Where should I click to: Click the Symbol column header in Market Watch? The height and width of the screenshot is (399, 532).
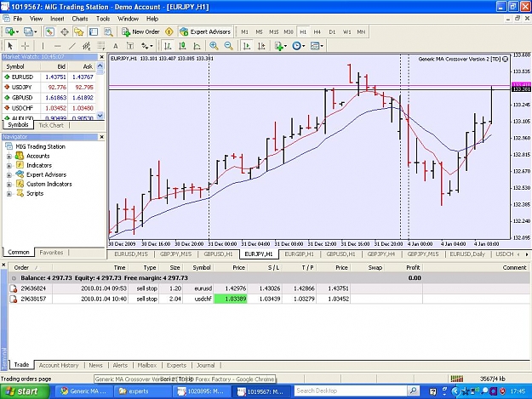pos(15,66)
